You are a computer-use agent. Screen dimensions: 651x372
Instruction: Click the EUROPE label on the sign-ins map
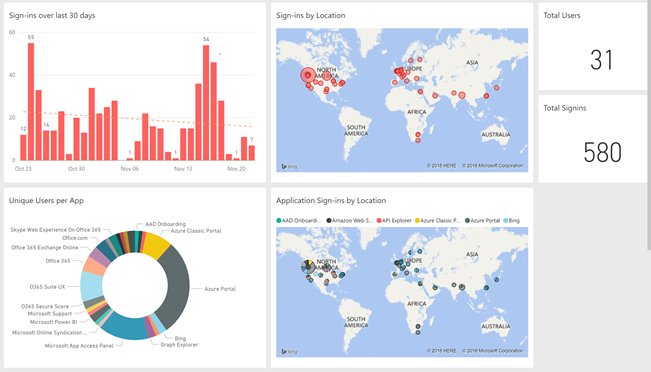[x=412, y=69]
